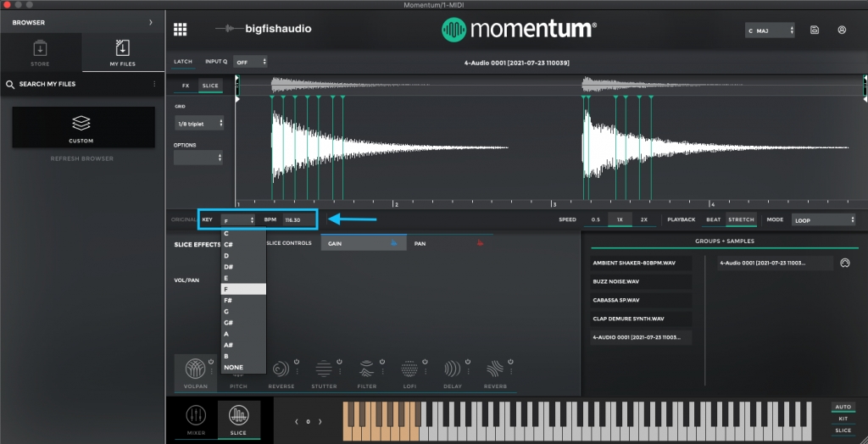
Task: Open the Delay effect three-dot options
Action: [467, 371]
